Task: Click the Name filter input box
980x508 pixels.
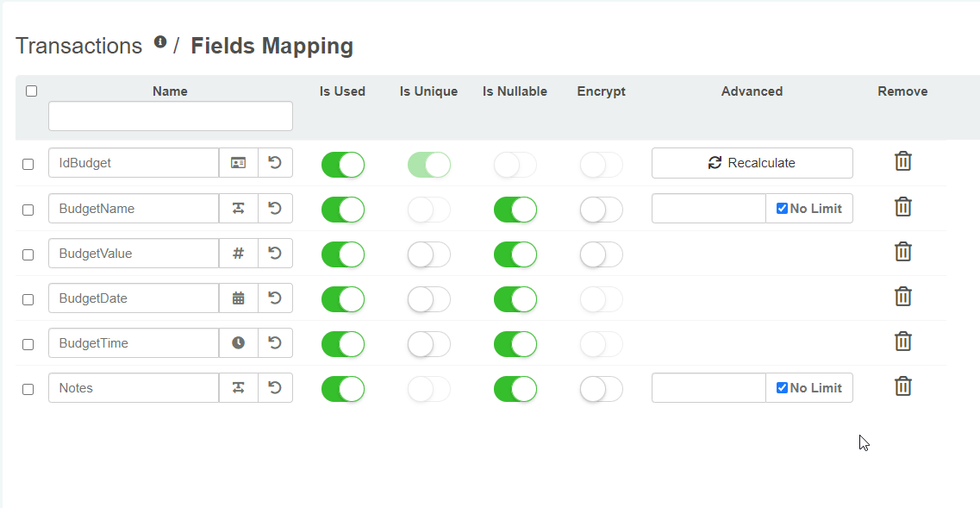Action: 170,116
